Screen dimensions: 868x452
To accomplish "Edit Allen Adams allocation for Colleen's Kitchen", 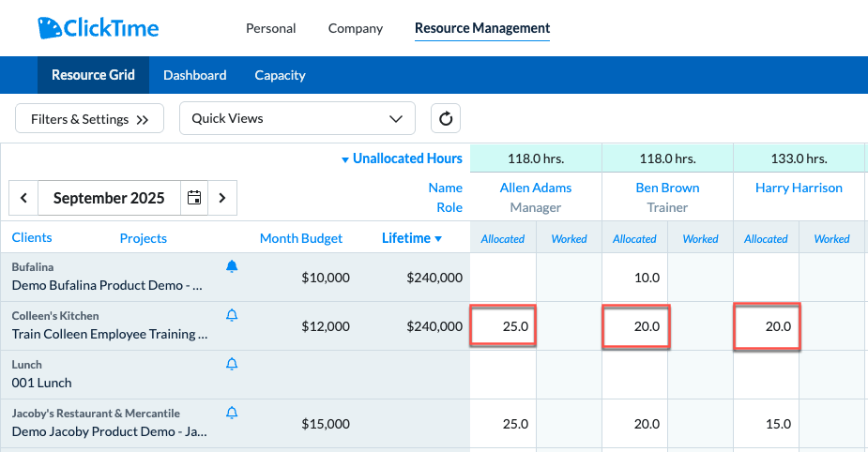I will 503,325.
